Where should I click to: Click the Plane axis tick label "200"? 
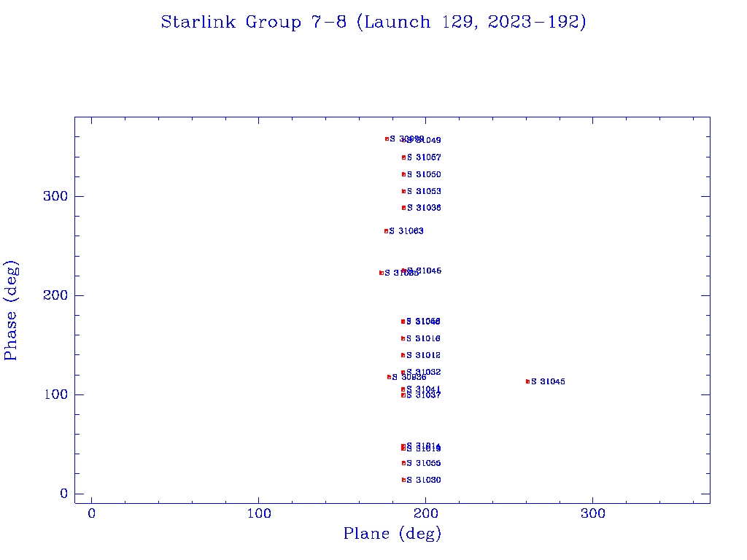426,514
